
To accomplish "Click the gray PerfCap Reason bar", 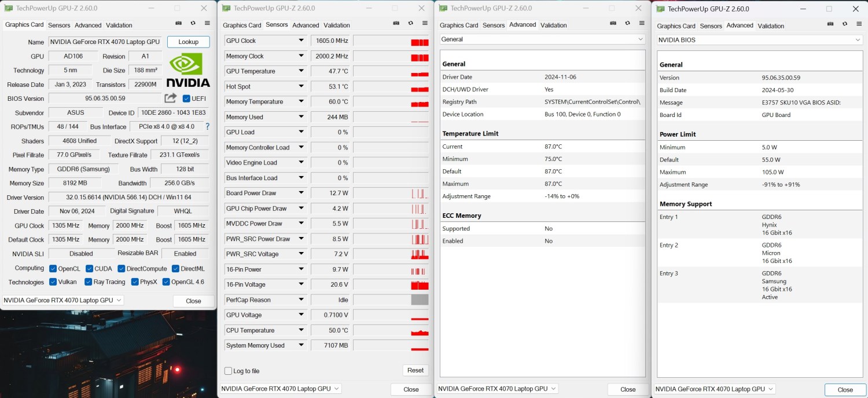I will tap(420, 300).
